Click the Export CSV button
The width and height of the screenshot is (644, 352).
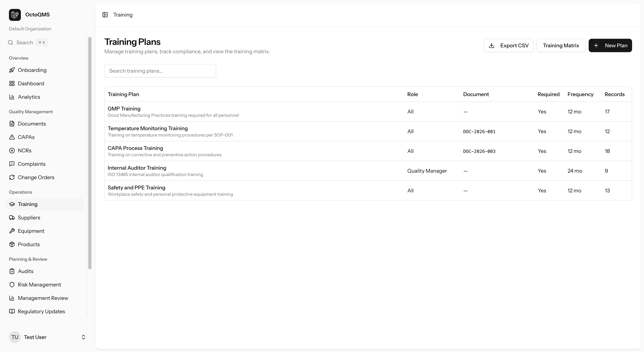(509, 45)
